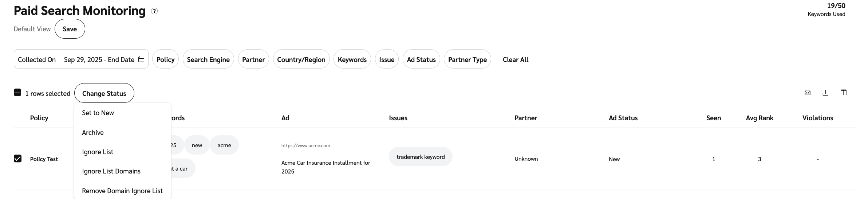Screen dimensions: 868x199
Task: Open the Change Status dropdown
Action: [104, 93]
